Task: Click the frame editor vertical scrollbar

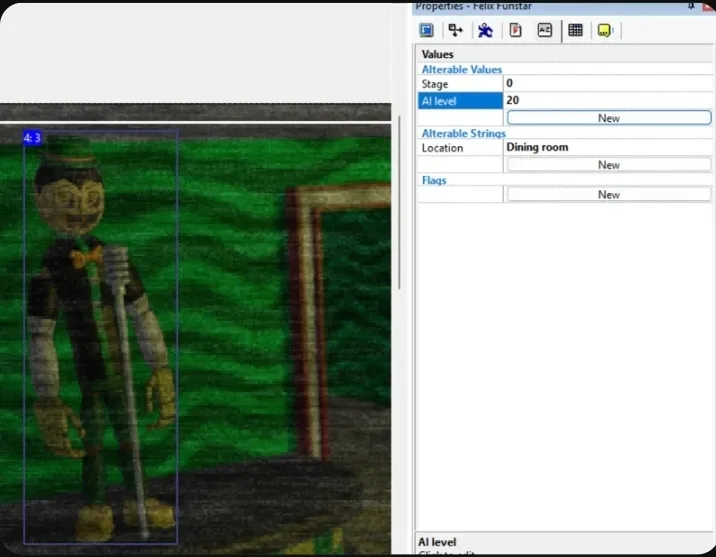Action: tap(399, 203)
